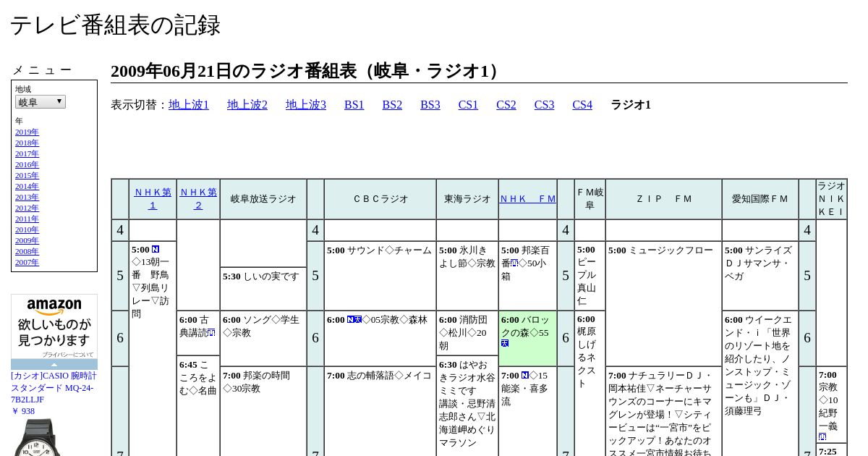The width and height of the screenshot is (868, 456).
Task: Select the 6:00 ウイークエンド program cell
Action: [760, 384]
